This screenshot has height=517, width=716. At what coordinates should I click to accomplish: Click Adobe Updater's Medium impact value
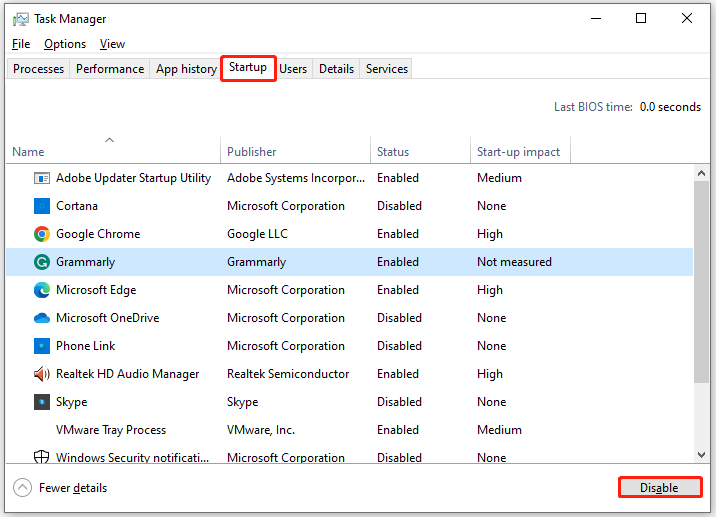tap(499, 178)
